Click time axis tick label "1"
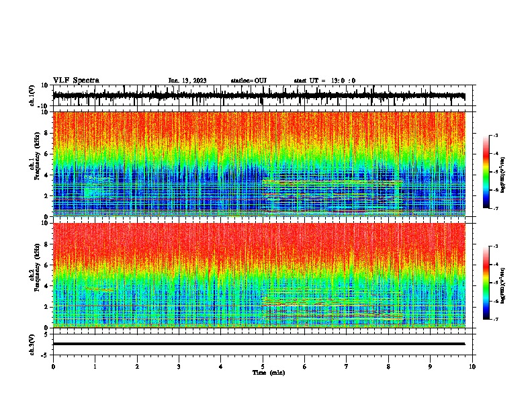 pos(95,367)
